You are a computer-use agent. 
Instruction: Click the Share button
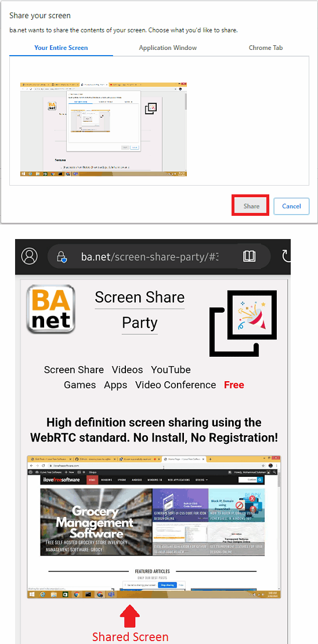pos(251,206)
